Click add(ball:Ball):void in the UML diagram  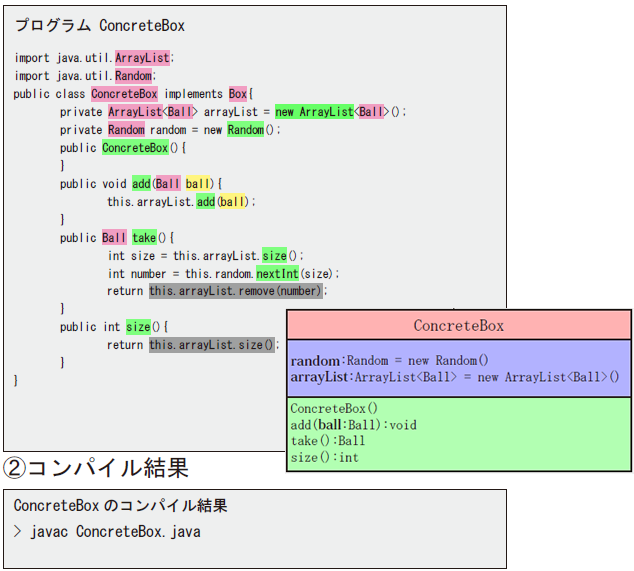(353, 424)
